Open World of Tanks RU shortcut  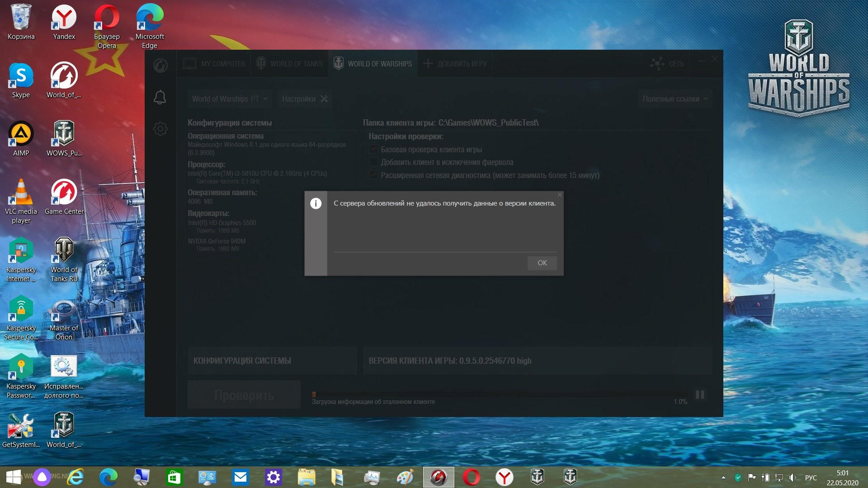click(64, 259)
